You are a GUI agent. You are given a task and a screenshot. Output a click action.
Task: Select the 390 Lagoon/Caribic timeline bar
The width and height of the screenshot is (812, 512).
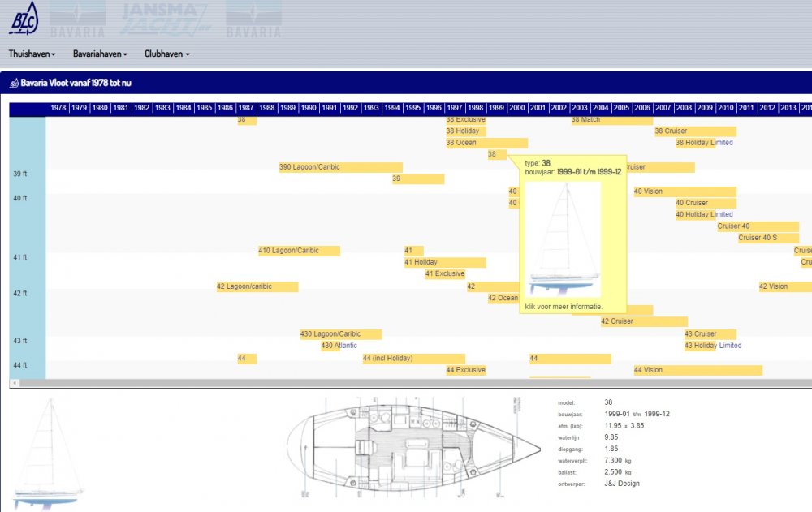click(340, 167)
